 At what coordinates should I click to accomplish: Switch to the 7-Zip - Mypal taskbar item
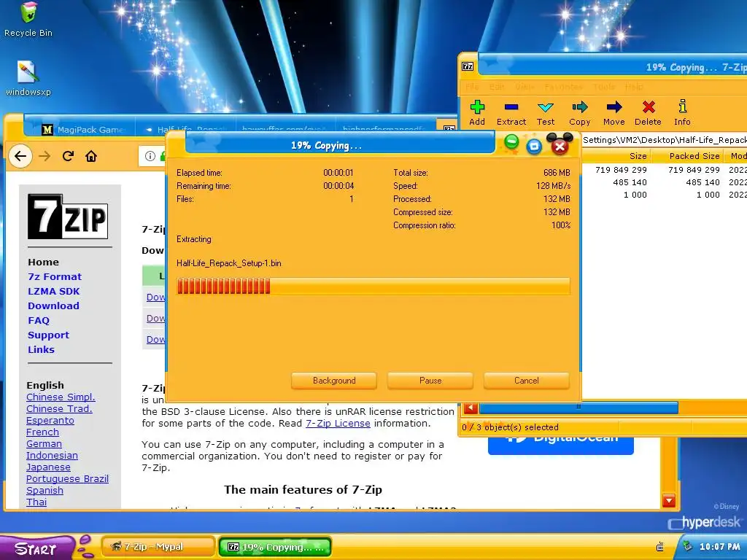(x=158, y=547)
